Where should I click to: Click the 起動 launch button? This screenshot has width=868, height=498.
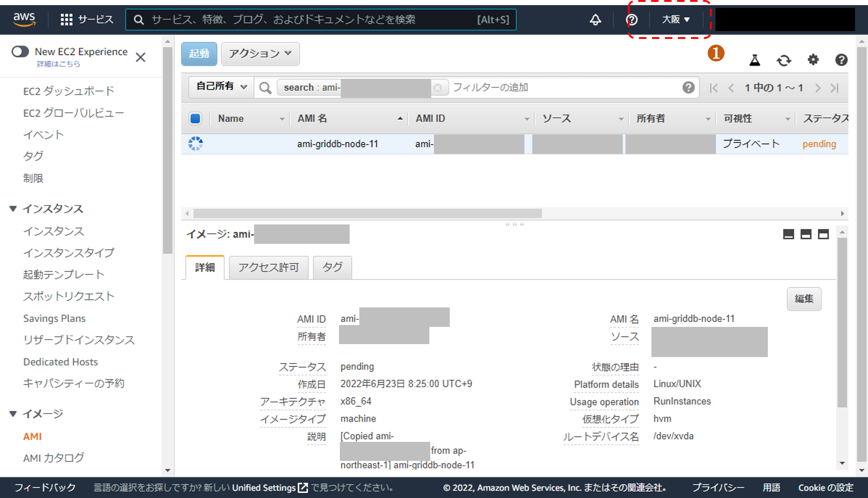pos(199,54)
